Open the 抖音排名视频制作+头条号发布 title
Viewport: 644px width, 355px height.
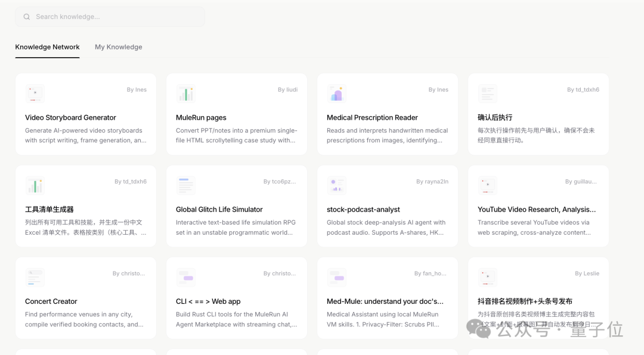coord(525,301)
